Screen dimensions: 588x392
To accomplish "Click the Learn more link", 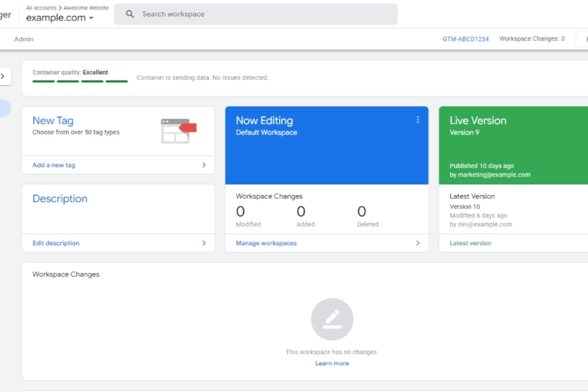I will pos(332,363).
